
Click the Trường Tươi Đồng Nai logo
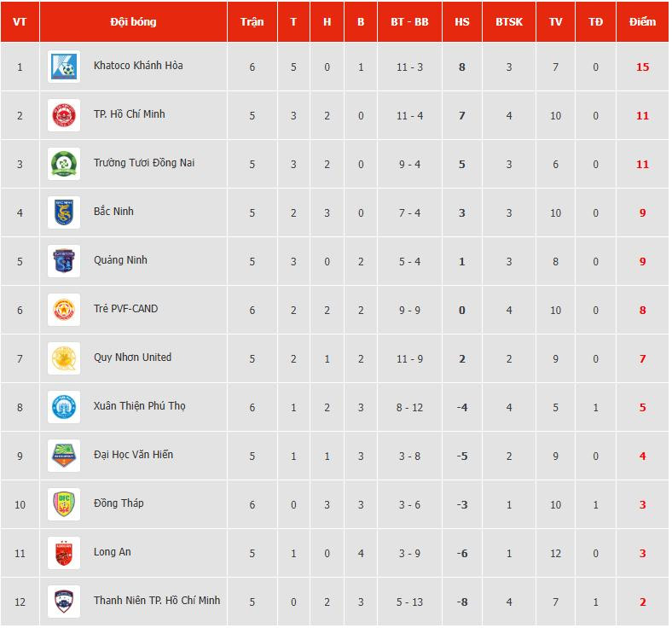click(64, 164)
